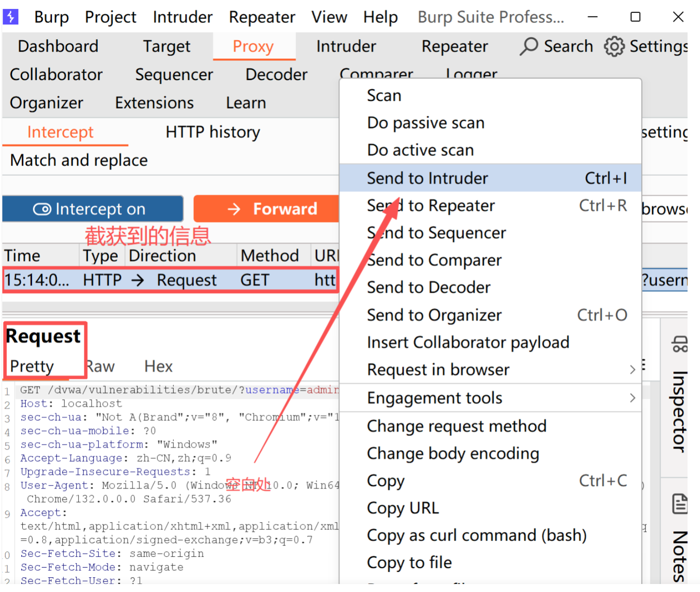700x592 pixels.
Task: Open the View menu
Action: [x=329, y=17]
